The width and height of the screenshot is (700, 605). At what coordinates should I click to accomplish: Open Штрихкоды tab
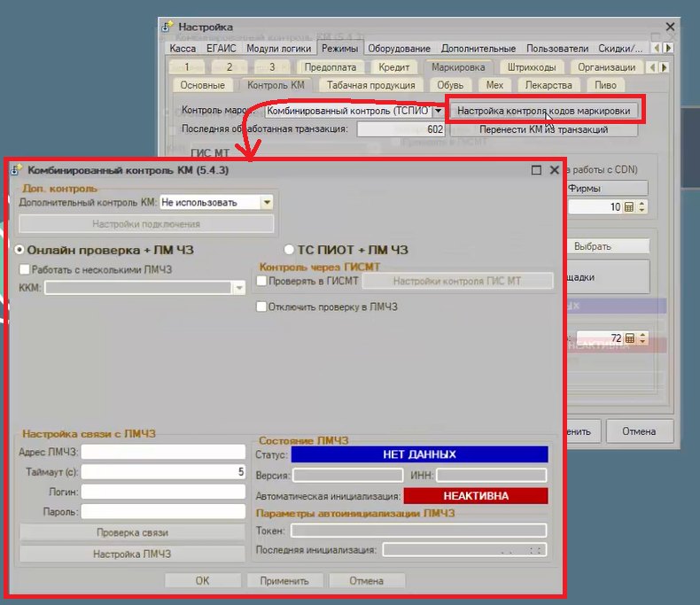pyautogui.click(x=532, y=67)
